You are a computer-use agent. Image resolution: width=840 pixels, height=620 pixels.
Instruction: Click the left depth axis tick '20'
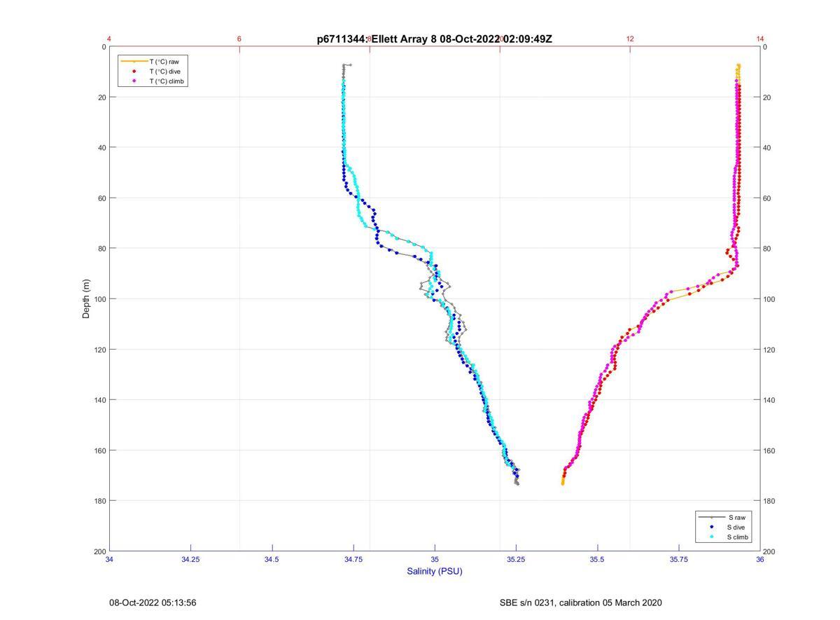[x=102, y=97]
